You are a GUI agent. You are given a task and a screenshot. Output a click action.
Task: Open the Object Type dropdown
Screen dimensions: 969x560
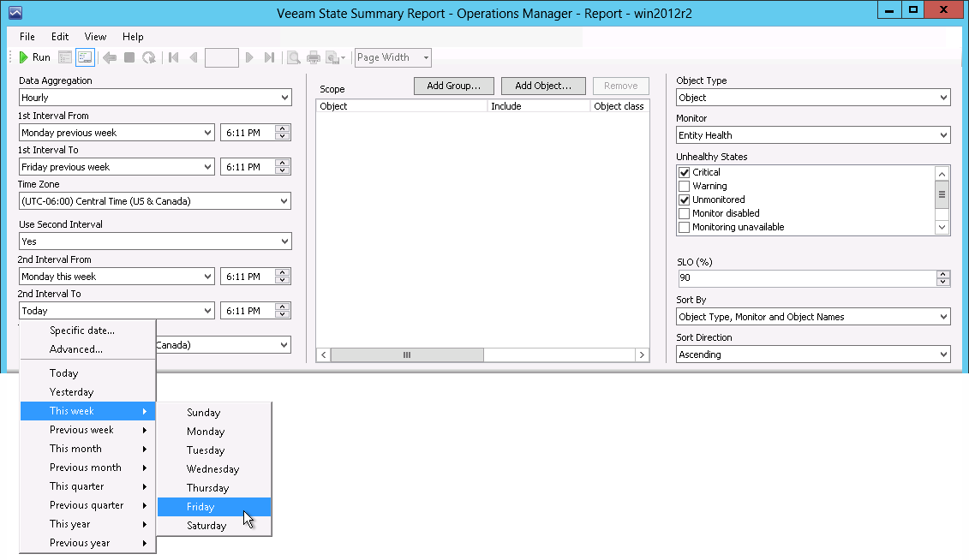(813, 98)
